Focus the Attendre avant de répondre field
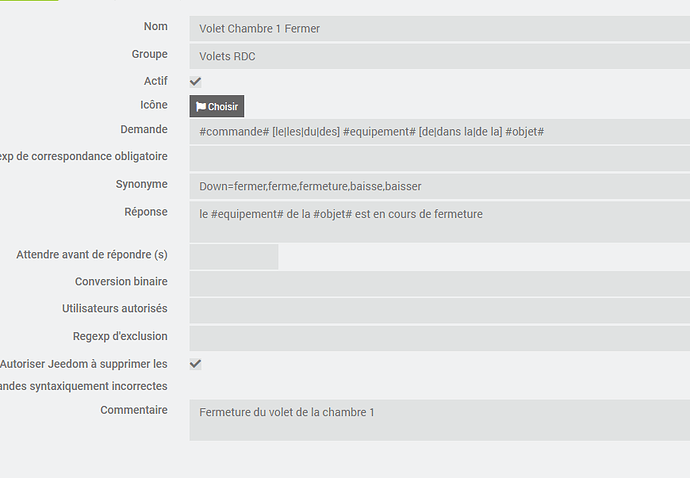Viewport: 690px width, 478px height. coord(233,257)
